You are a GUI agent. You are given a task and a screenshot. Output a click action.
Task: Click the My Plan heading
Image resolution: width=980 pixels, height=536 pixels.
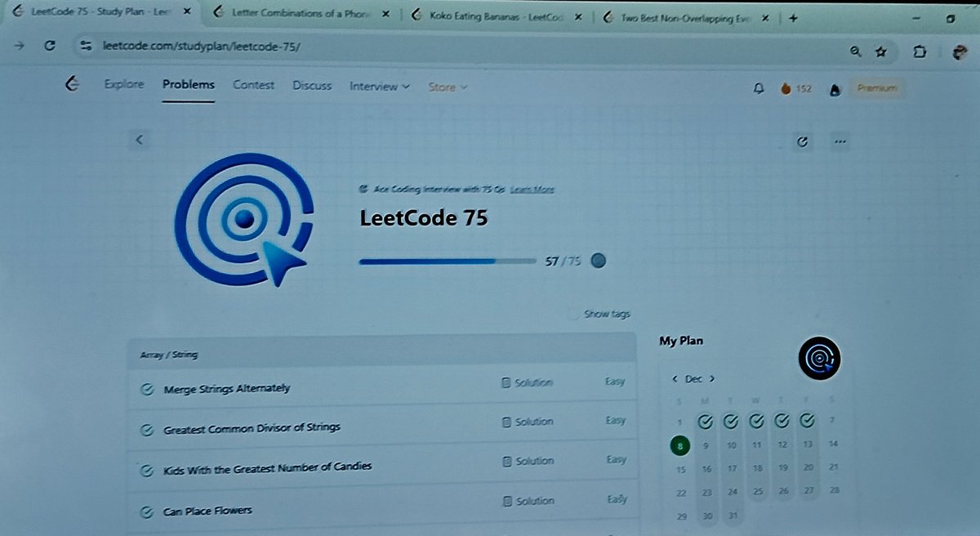[681, 342]
